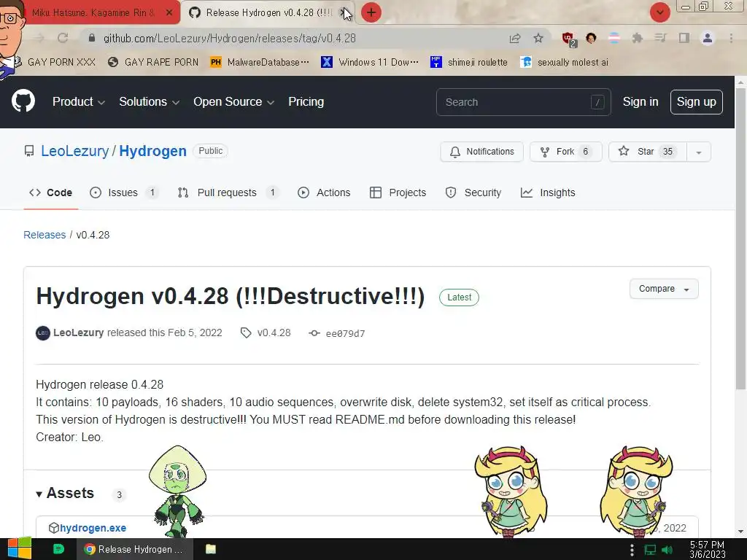Expand the Solutions menu

[149, 102]
